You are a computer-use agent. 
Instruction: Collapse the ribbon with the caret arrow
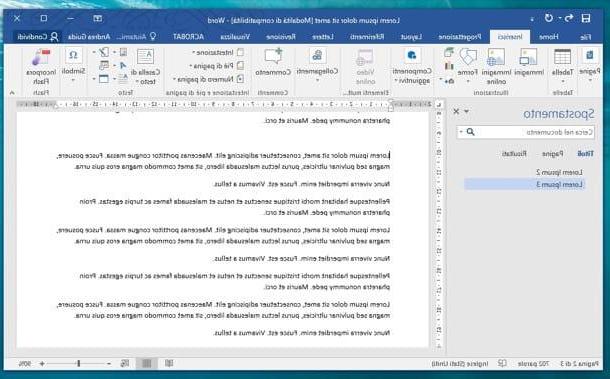[x=12, y=93]
